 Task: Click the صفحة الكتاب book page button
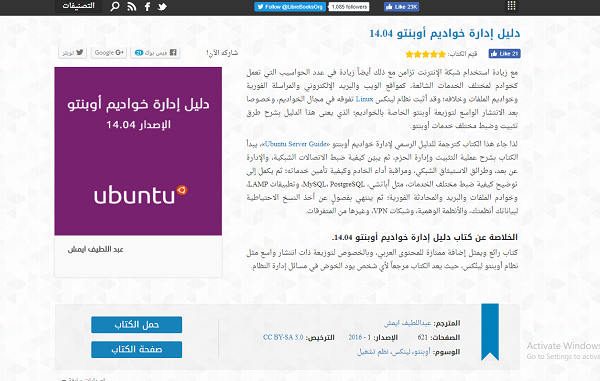(137, 349)
